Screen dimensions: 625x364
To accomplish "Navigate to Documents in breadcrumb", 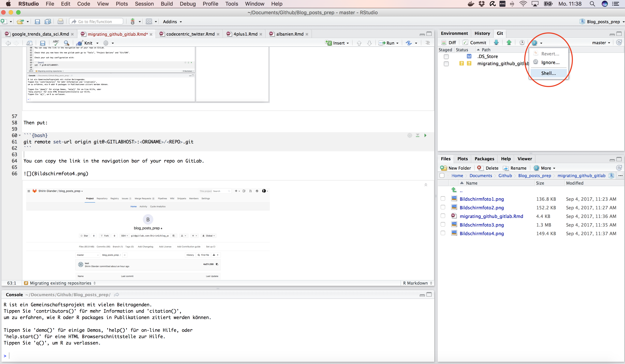I will point(481,176).
